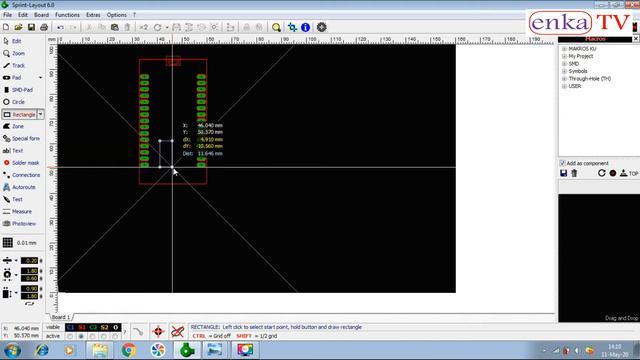Image resolution: width=640 pixels, height=360 pixels.
Task: Delete macro with the trash icon
Action: (x=574, y=173)
